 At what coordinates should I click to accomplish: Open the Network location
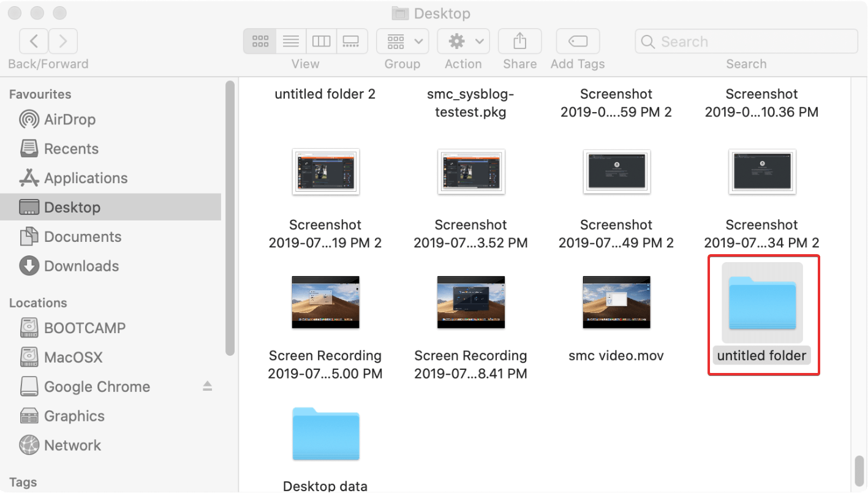(72, 445)
